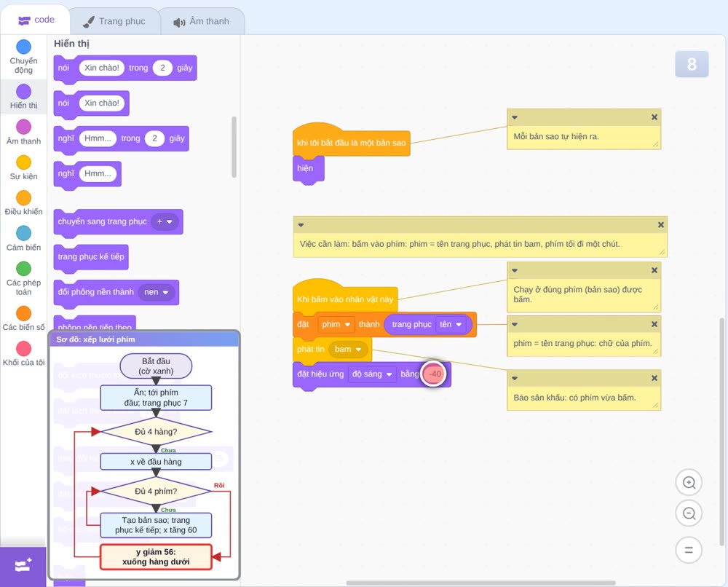Image resolution: width=728 pixels, height=587 pixels.
Task: Close the 'Chạy ở đúng phím' comment
Action: (x=654, y=270)
